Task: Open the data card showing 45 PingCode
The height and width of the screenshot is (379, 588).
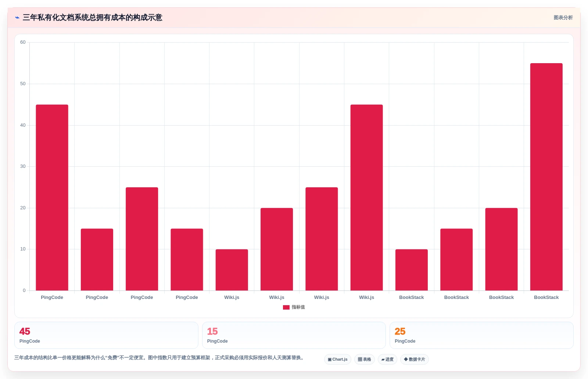Action: coord(106,335)
